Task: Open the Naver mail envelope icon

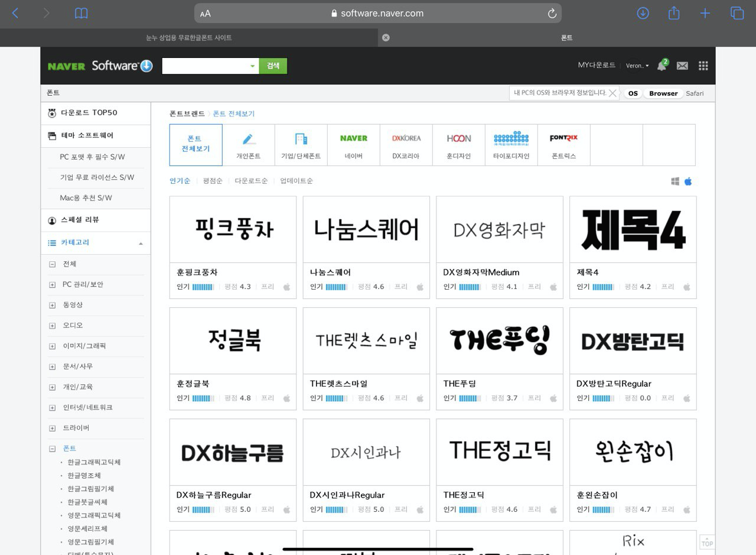Action: click(x=682, y=66)
